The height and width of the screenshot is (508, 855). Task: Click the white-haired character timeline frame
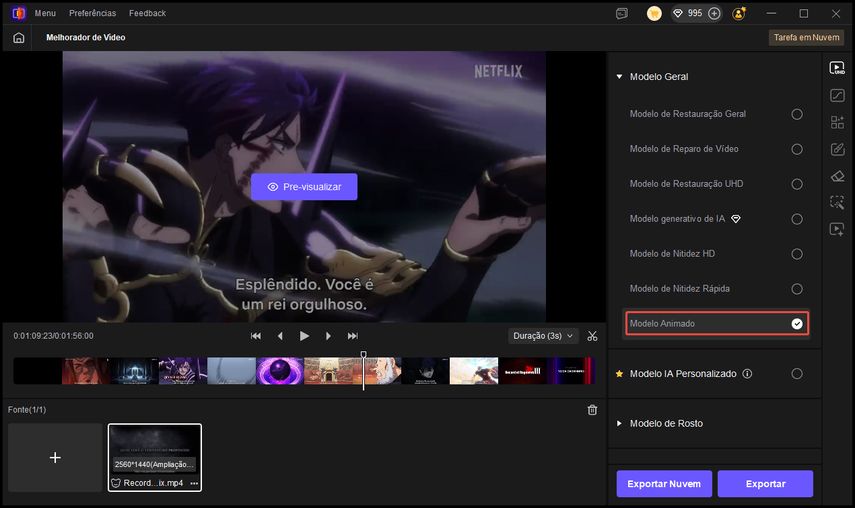[382, 371]
